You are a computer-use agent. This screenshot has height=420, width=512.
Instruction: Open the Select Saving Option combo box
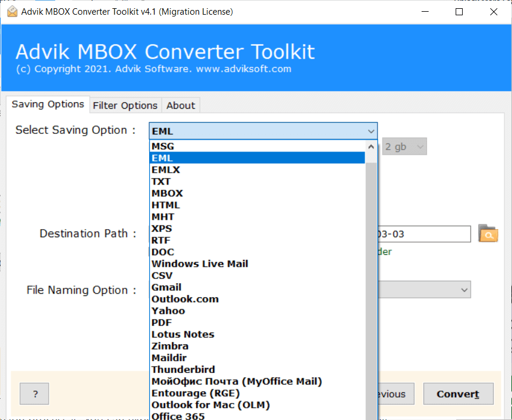click(x=263, y=131)
